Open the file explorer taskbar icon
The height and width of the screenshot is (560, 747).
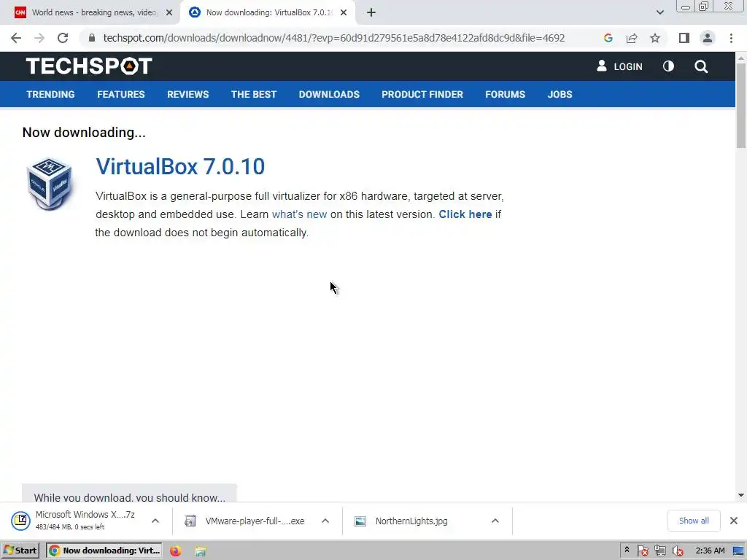201,551
